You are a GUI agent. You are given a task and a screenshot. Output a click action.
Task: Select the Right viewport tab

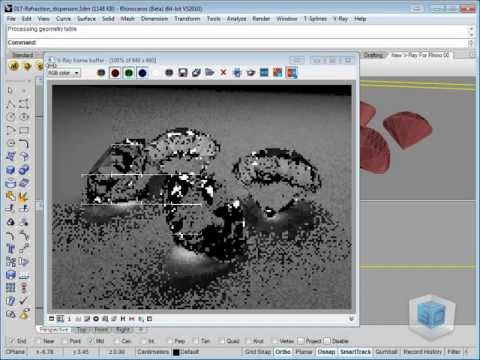[123, 330]
